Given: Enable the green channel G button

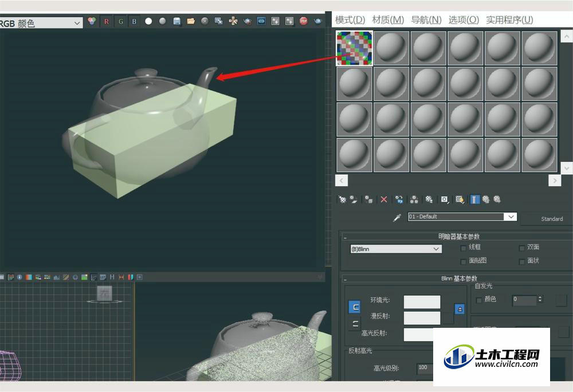Looking at the screenshot, I should (x=120, y=22).
